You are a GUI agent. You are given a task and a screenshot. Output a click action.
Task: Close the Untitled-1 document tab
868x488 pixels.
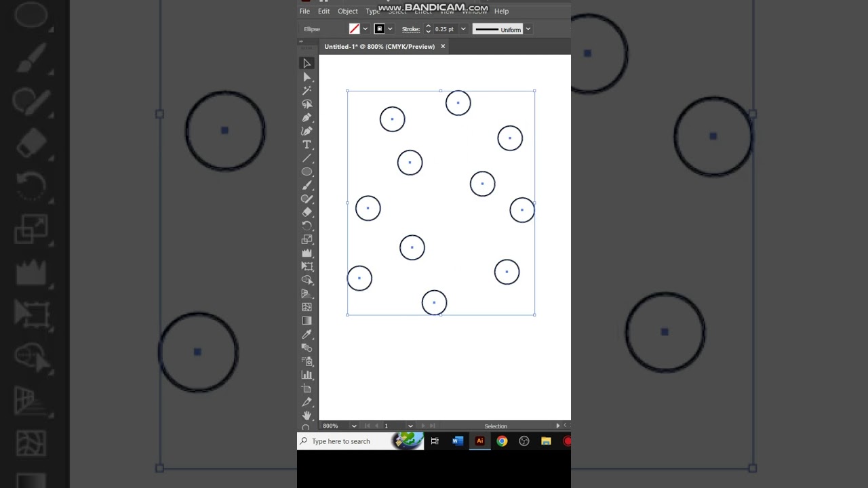[x=443, y=46]
